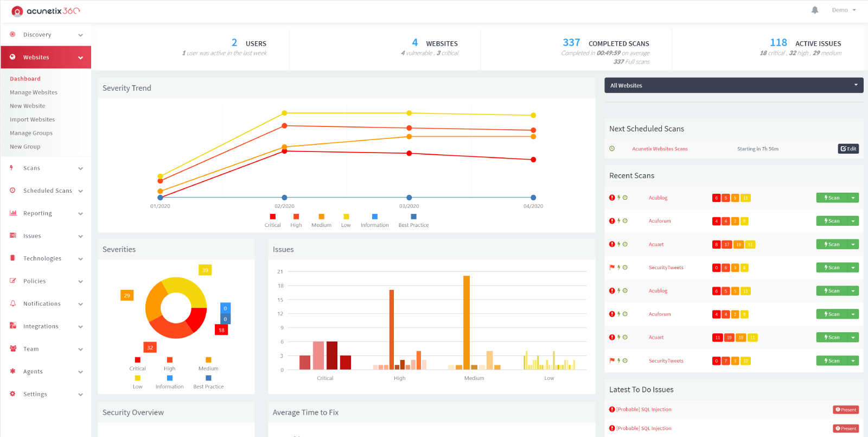This screenshot has height=437, width=868.
Task: Click the notification bell icon
Action: pyautogui.click(x=814, y=10)
